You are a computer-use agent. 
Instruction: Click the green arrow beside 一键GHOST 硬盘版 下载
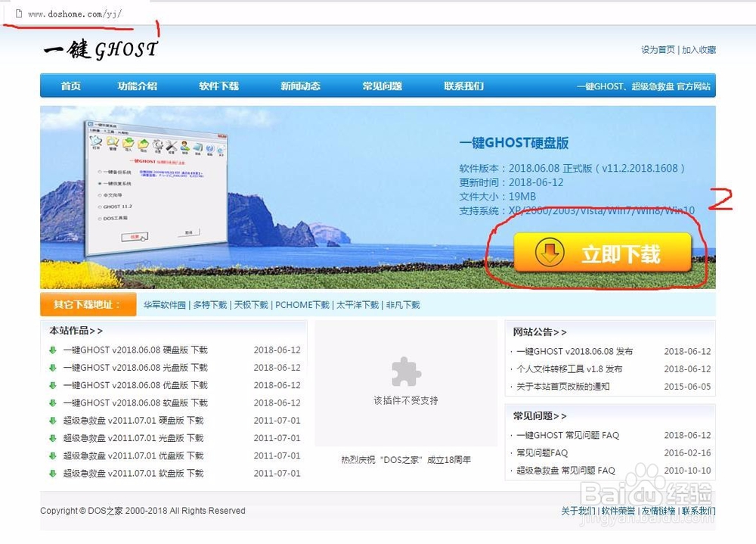[53, 350]
